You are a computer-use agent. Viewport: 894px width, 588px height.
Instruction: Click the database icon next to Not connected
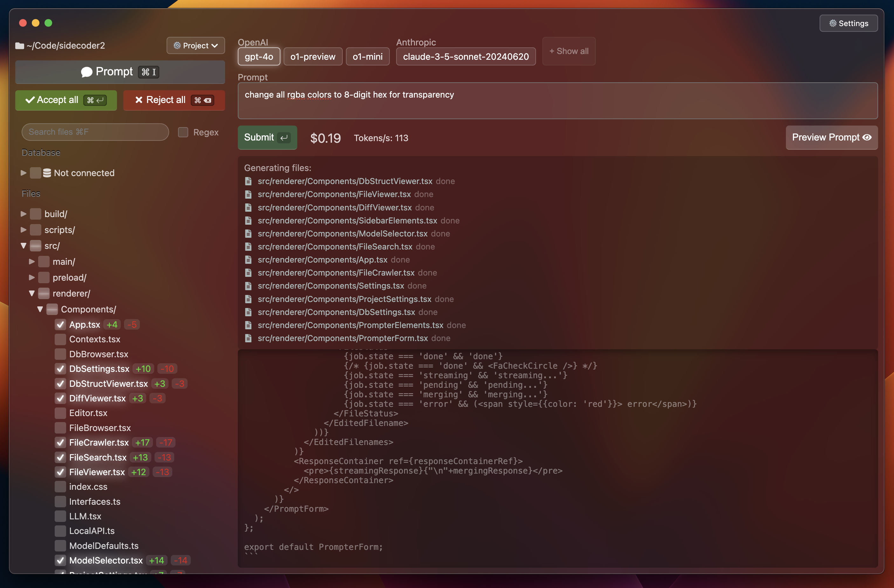pyautogui.click(x=47, y=173)
